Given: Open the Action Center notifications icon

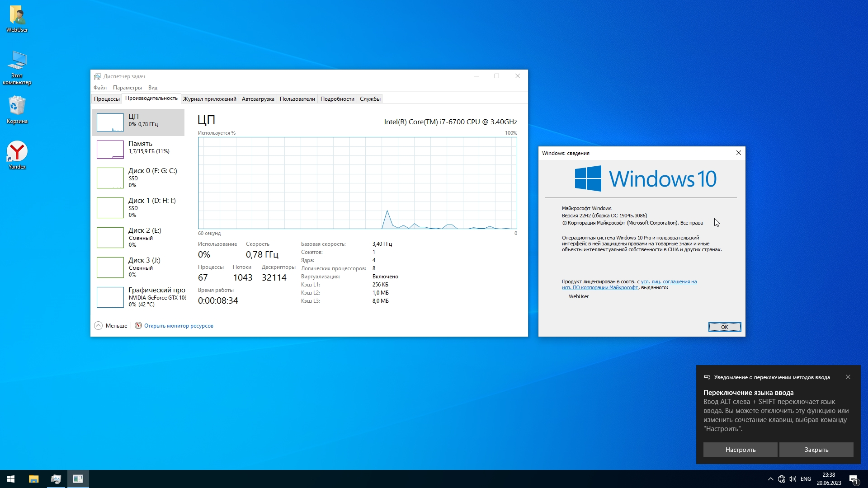Looking at the screenshot, I should click(854, 479).
